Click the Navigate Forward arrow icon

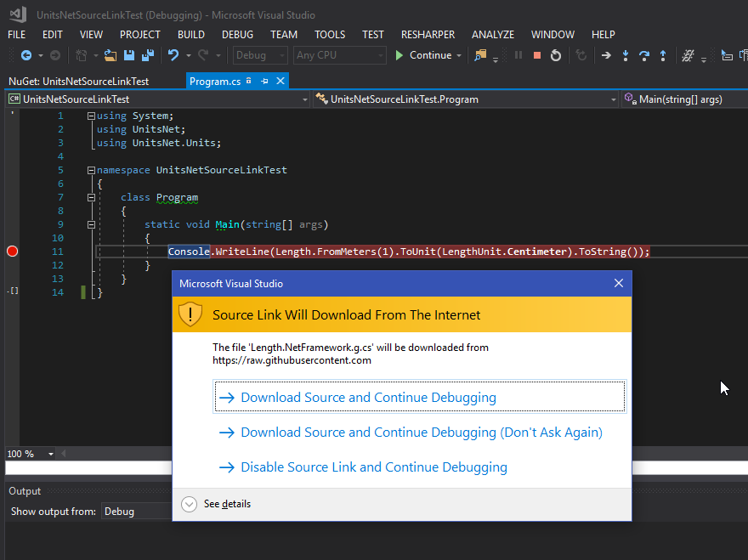[x=55, y=55]
